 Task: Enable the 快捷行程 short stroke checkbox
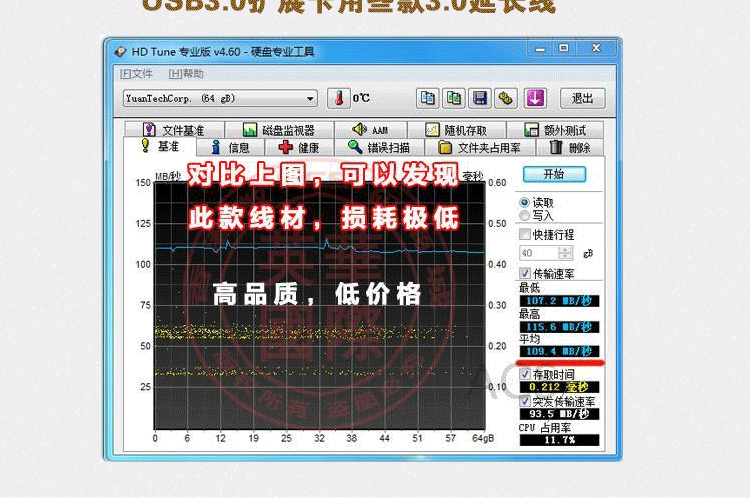(x=525, y=234)
